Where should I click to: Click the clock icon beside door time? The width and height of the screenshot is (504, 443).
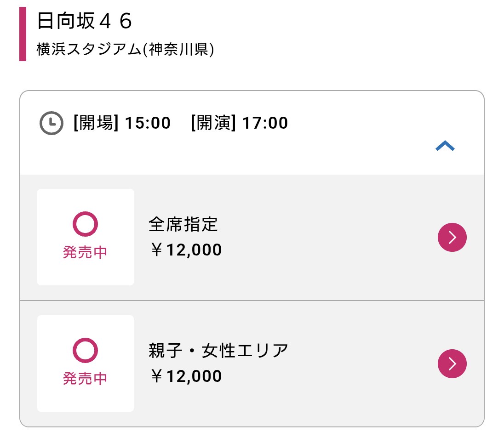(x=51, y=123)
